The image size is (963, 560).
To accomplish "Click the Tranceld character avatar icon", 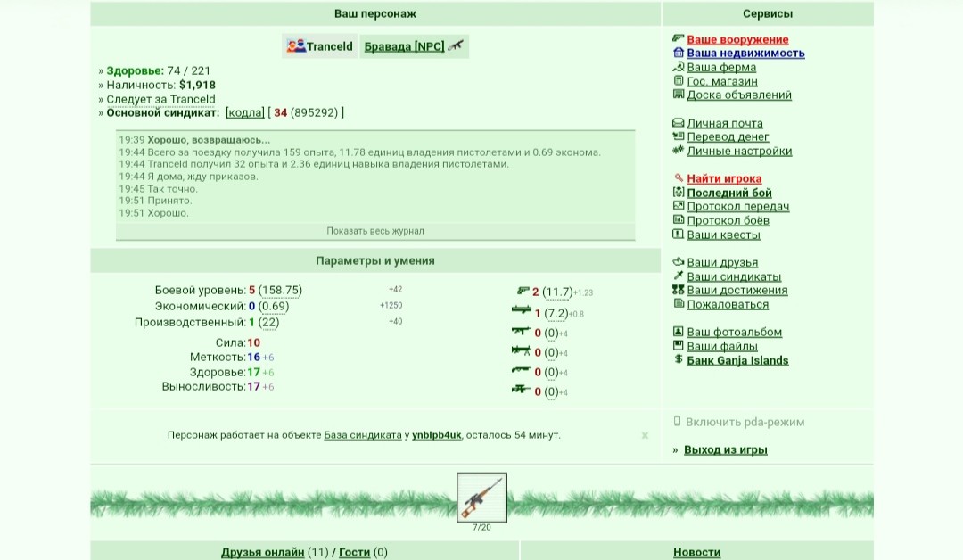I will (296, 46).
